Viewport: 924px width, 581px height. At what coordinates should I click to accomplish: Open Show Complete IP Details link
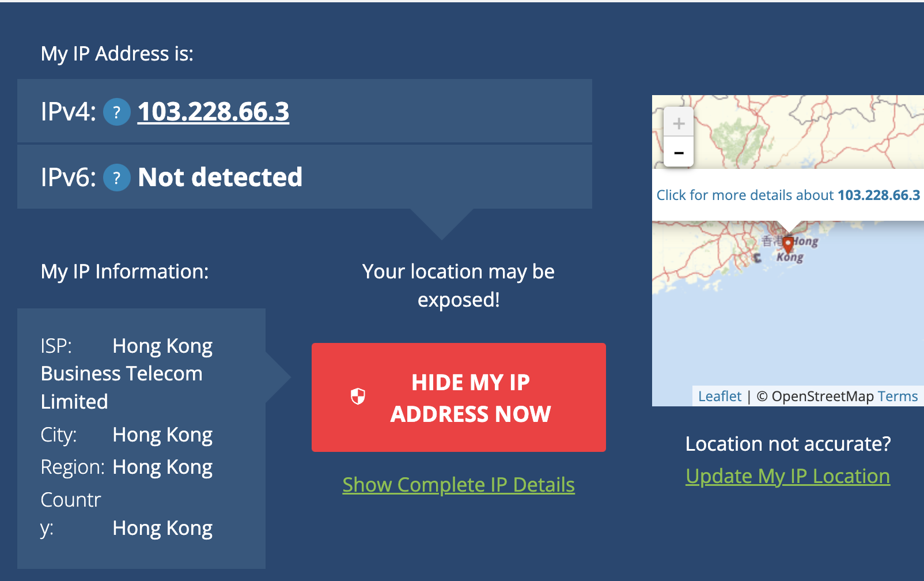click(x=459, y=485)
